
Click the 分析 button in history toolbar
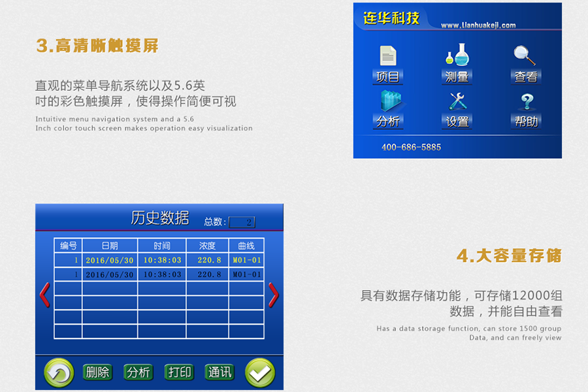(x=138, y=372)
